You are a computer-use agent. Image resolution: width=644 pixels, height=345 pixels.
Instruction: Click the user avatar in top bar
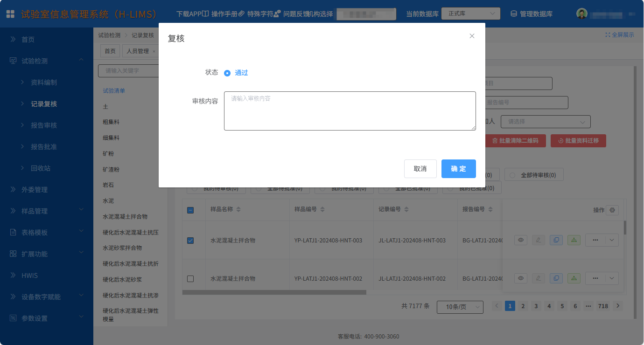click(x=581, y=14)
